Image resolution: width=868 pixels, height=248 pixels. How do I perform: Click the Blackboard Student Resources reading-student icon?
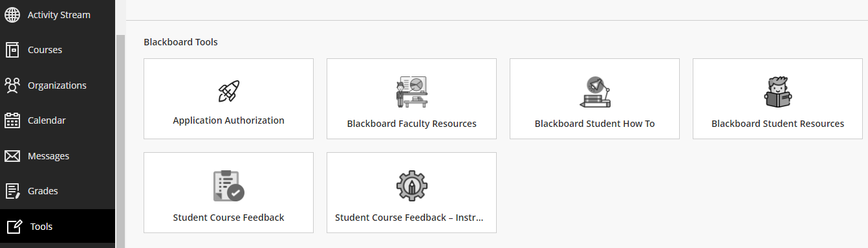pyautogui.click(x=777, y=91)
